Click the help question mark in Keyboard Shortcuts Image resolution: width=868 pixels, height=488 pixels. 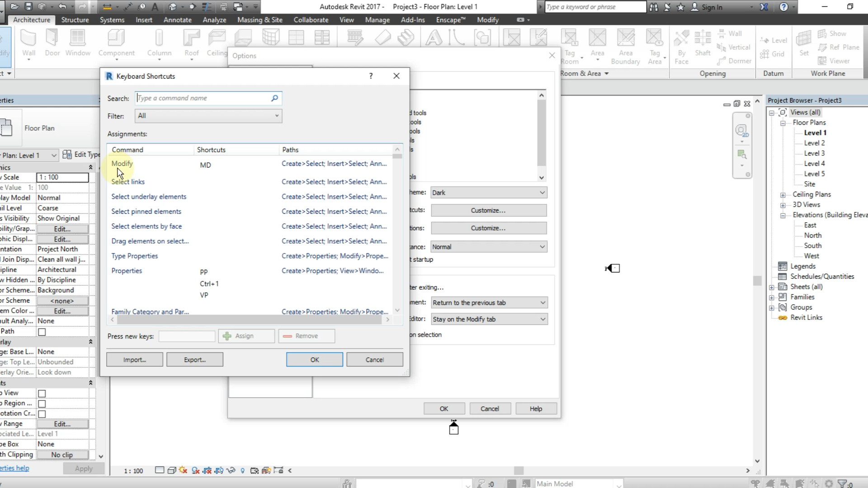371,76
